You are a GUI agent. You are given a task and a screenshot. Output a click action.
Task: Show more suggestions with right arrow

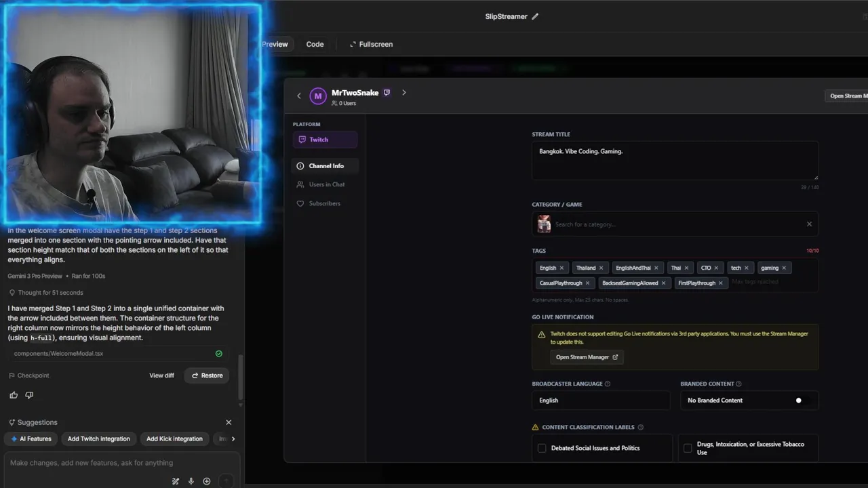point(233,439)
